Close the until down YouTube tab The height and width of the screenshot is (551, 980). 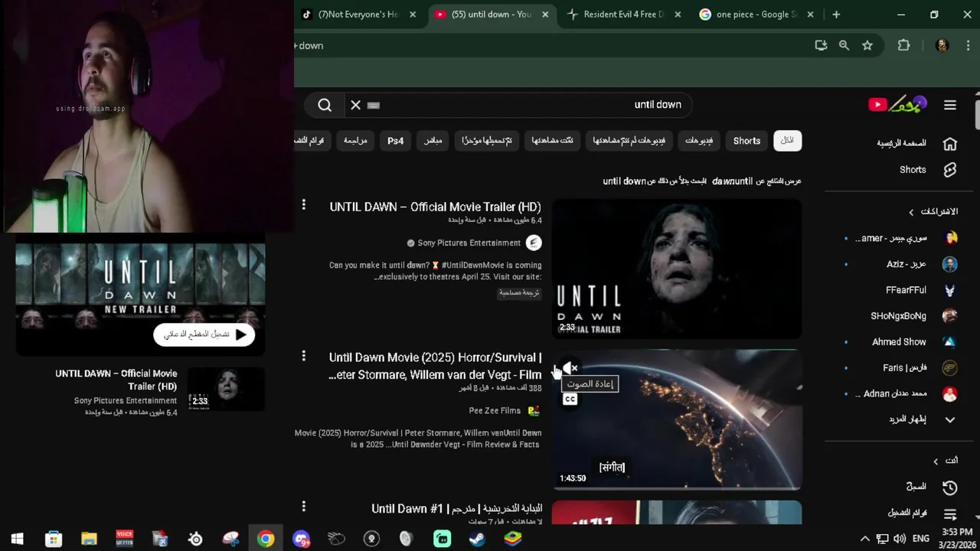(x=545, y=15)
